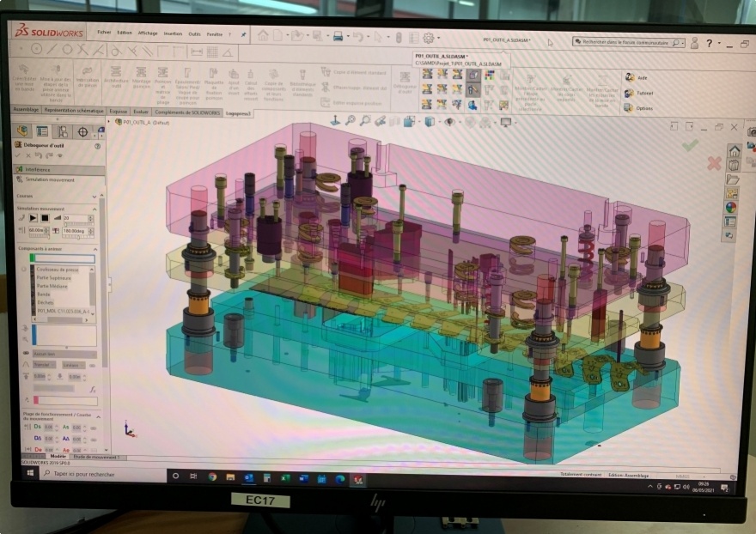
Task: Open the Aucun lien dropdown
Action: click(x=64, y=354)
